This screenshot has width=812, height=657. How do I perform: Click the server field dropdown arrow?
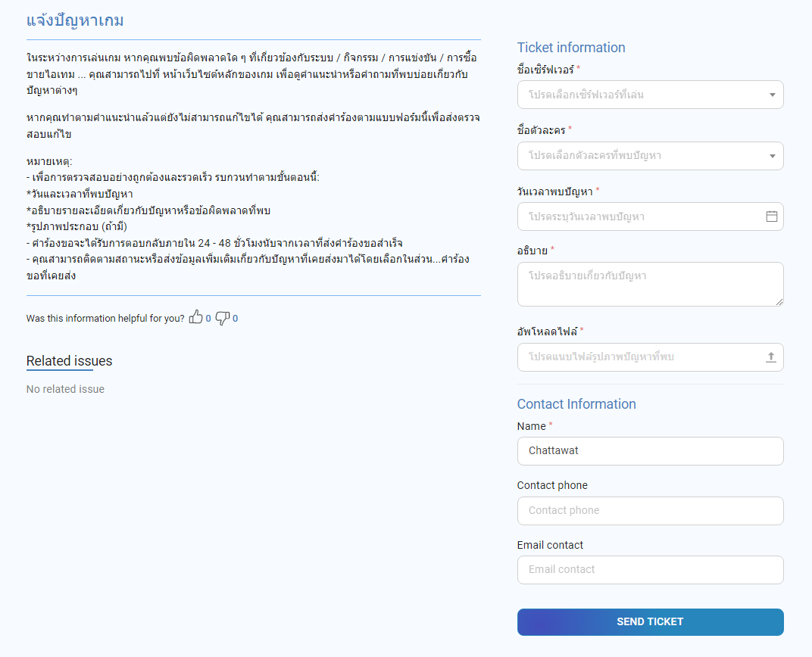[x=772, y=95]
